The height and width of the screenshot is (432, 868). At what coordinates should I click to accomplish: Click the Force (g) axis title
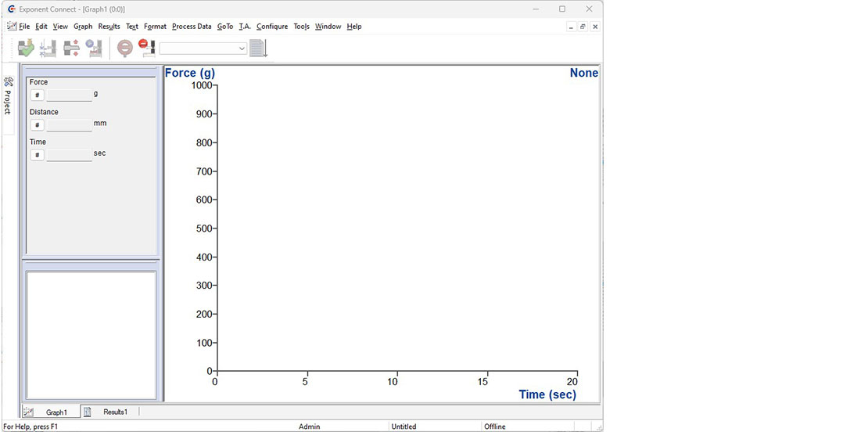pos(190,73)
